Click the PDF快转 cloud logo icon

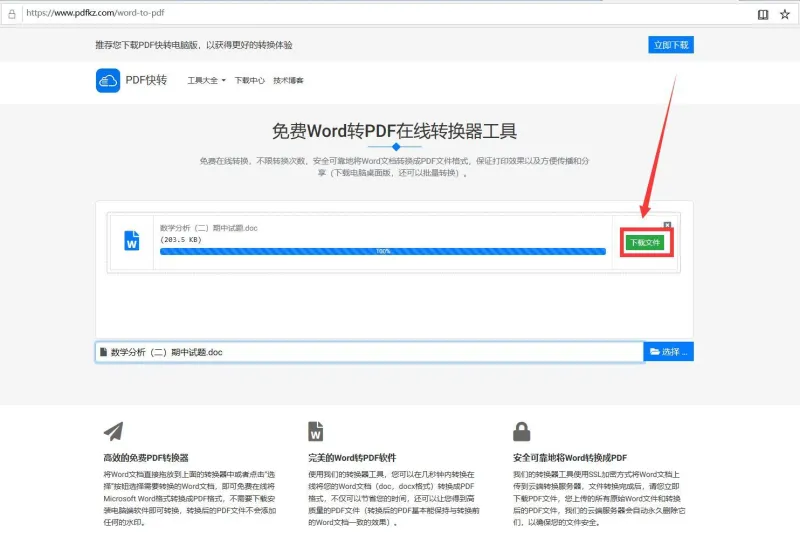108,81
